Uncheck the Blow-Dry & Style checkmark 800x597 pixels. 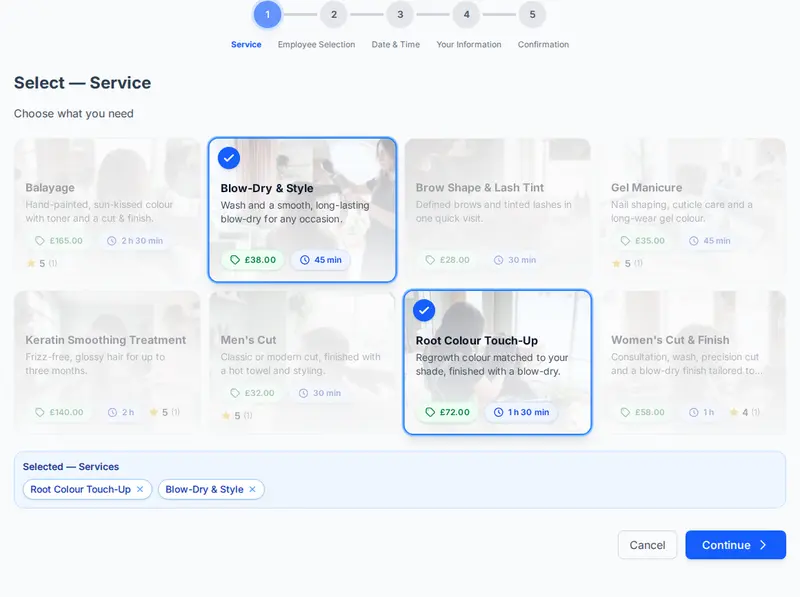tap(229, 158)
